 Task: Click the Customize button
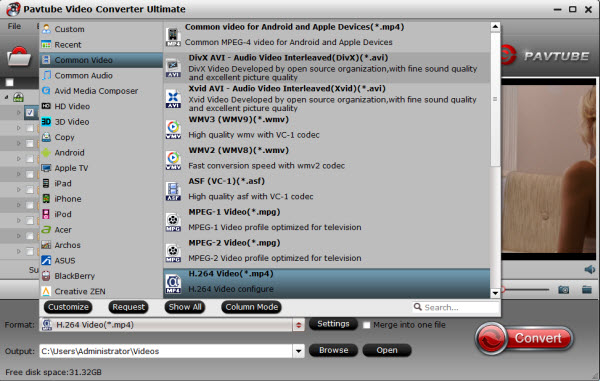(x=68, y=307)
